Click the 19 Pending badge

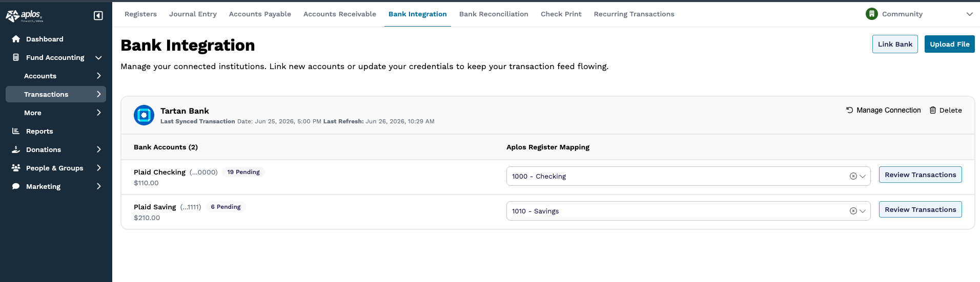point(243,172)
